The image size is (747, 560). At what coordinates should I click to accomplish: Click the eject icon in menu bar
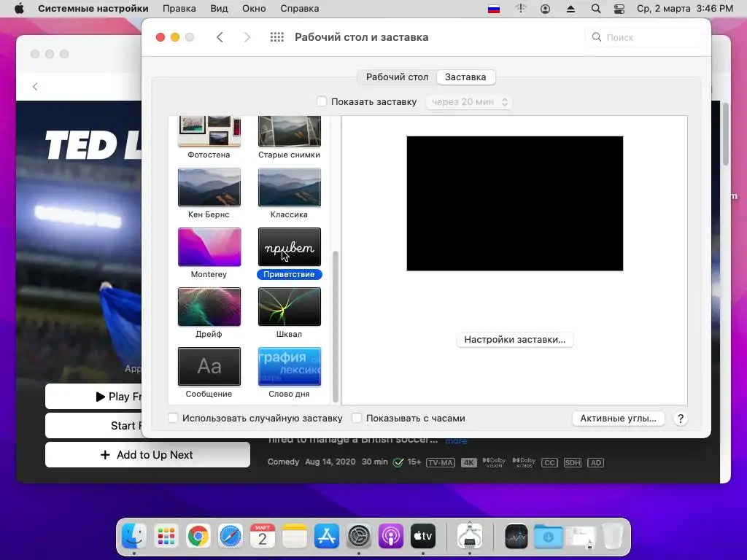[x=570, y=9]
